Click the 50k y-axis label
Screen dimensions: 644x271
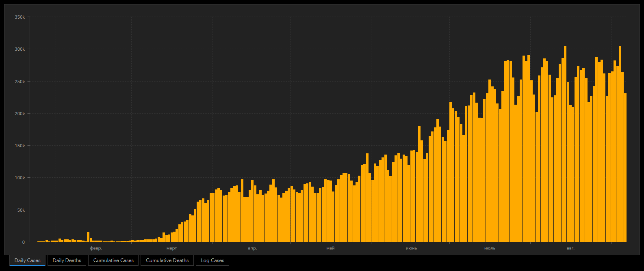click(21, 211)
